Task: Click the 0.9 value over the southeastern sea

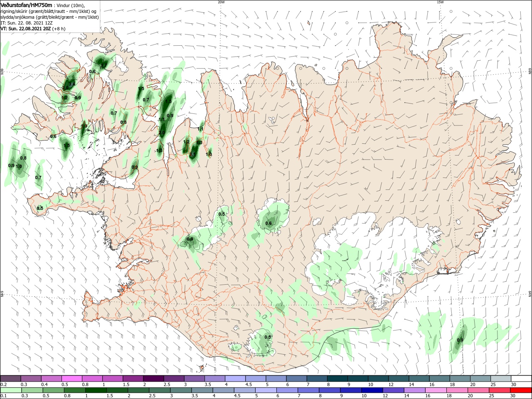Action: (x=460, y=340)
